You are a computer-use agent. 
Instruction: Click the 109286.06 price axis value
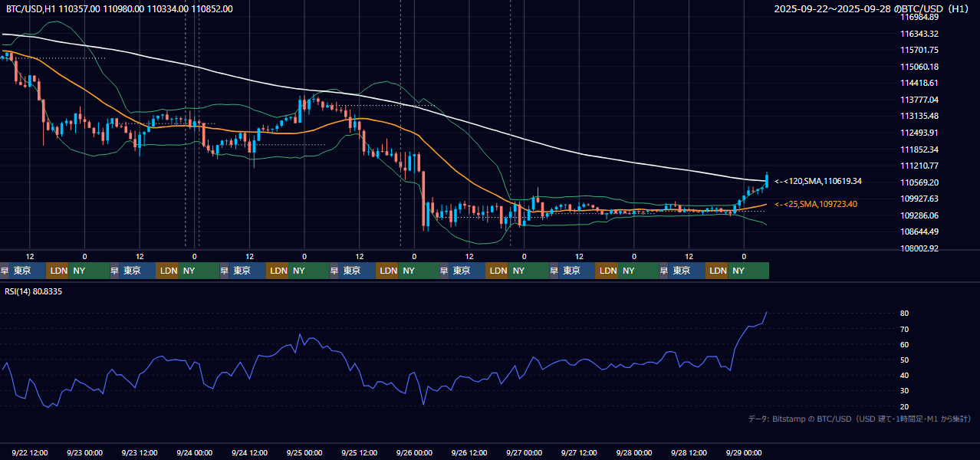pyautogui.click(x=919, y=215)
